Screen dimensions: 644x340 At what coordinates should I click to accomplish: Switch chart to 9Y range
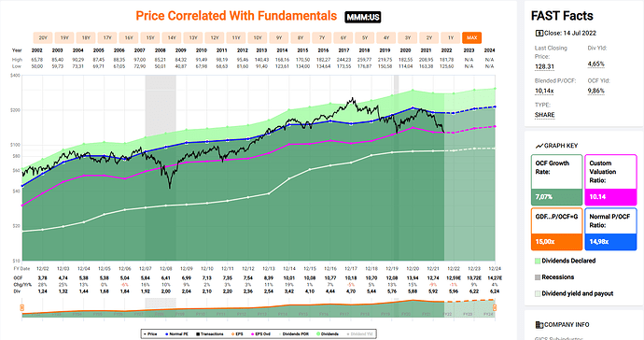click(x=279, y=37)
